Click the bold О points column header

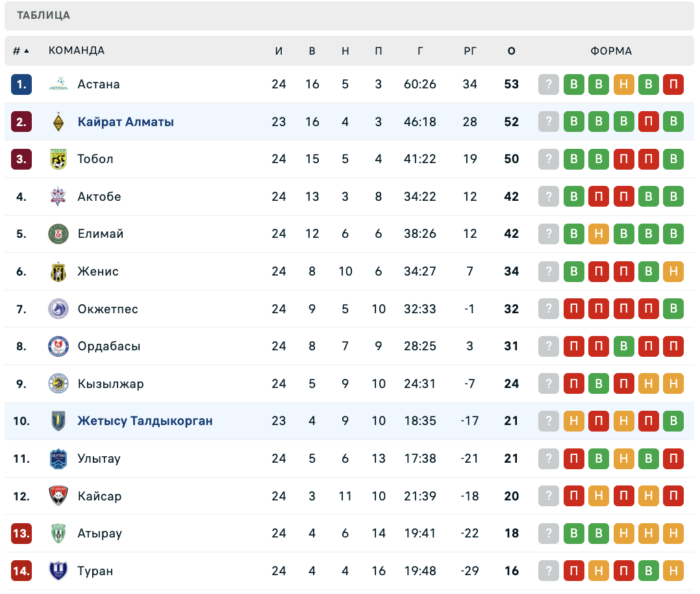click(x=512, y=51)
